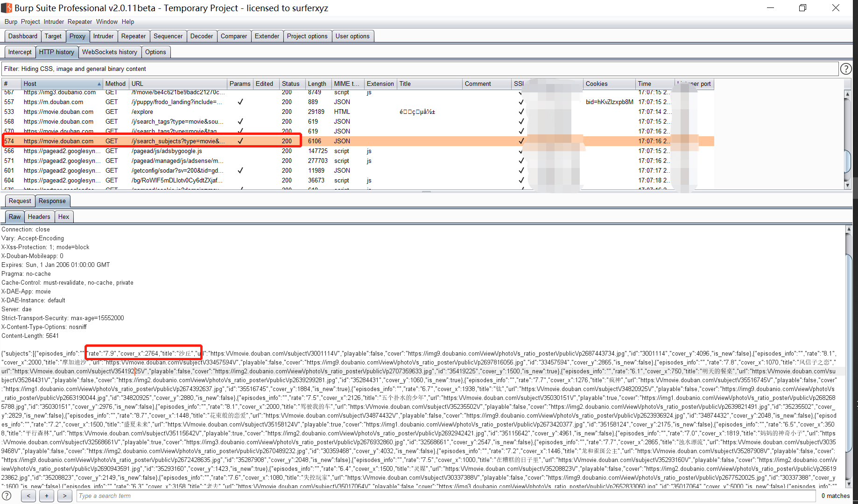Click the response pane scroll-down arrow
Screen dimensions: 858x504
tap(849, 484)
